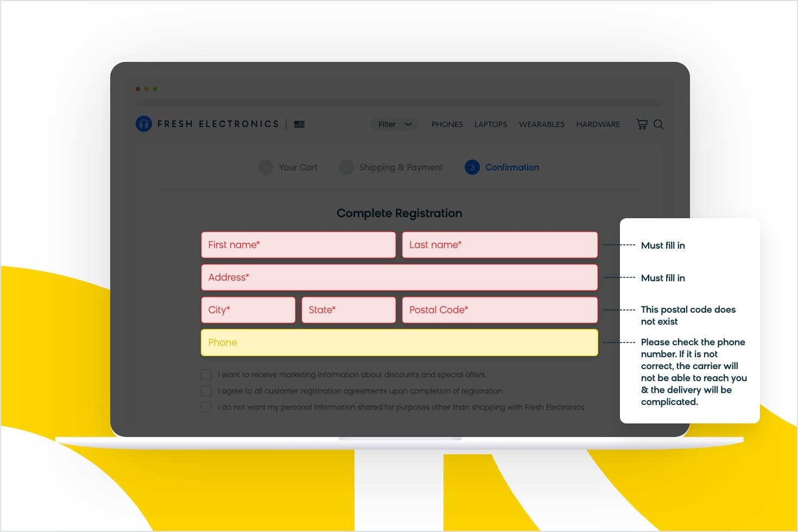The height and width of the screenshot is (532, 798).
Task: Check the marketing information offers checkbox
Action: coord(206,375)
